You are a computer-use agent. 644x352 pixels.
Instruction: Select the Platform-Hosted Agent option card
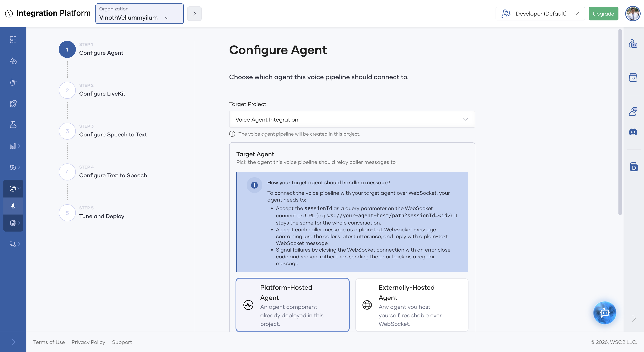pyautogui.click(x=292, y=305)
